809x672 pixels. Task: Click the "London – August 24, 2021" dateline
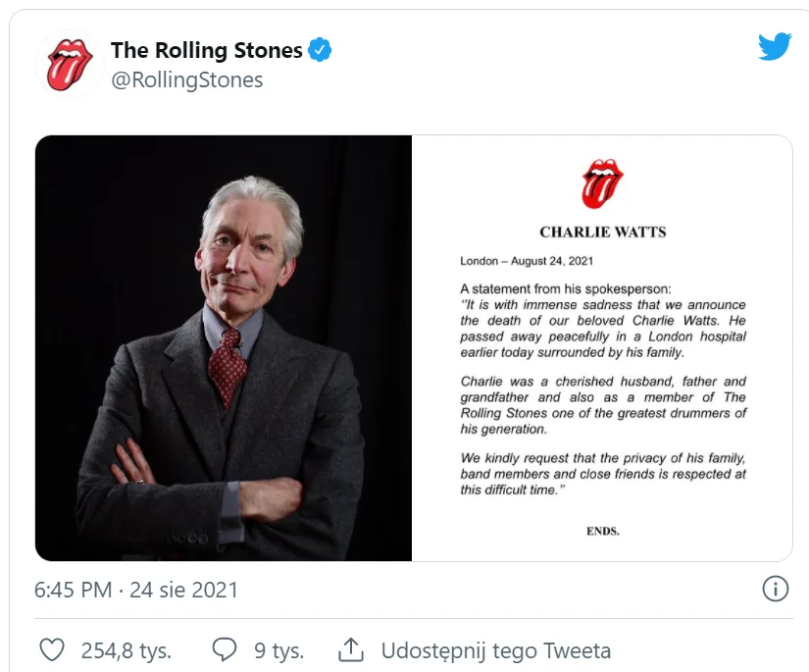(527, 262)
